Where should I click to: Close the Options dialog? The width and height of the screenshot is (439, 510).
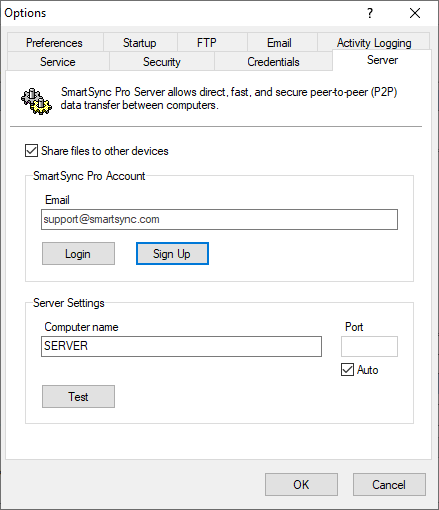click(415, 13)
